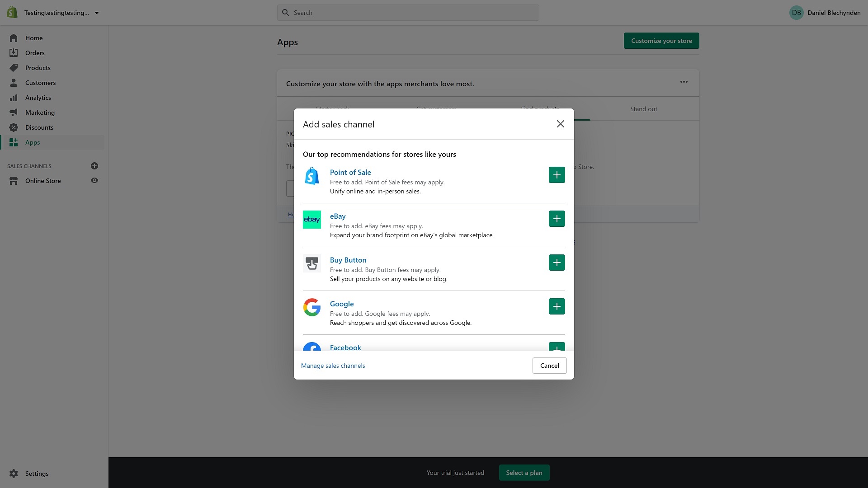Add the Point of Sale channel plus button
Viewport: 868px width, 488px height.
(557, 175)
